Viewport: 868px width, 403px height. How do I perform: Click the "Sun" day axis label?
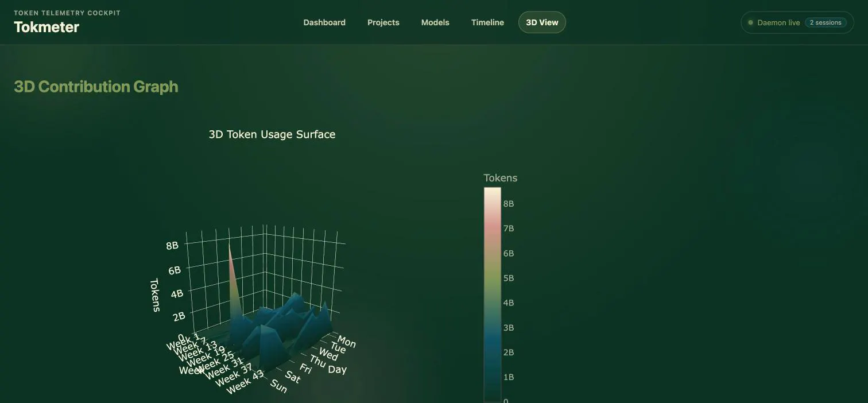(278, 386)
